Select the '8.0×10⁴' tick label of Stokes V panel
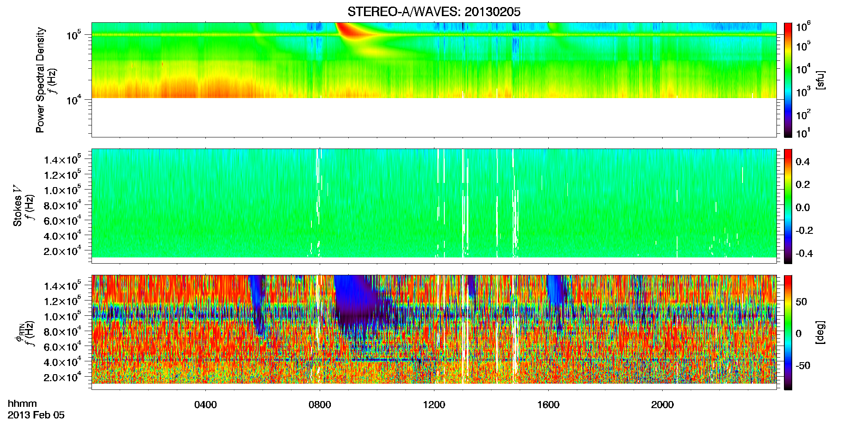 click(63, 205)
